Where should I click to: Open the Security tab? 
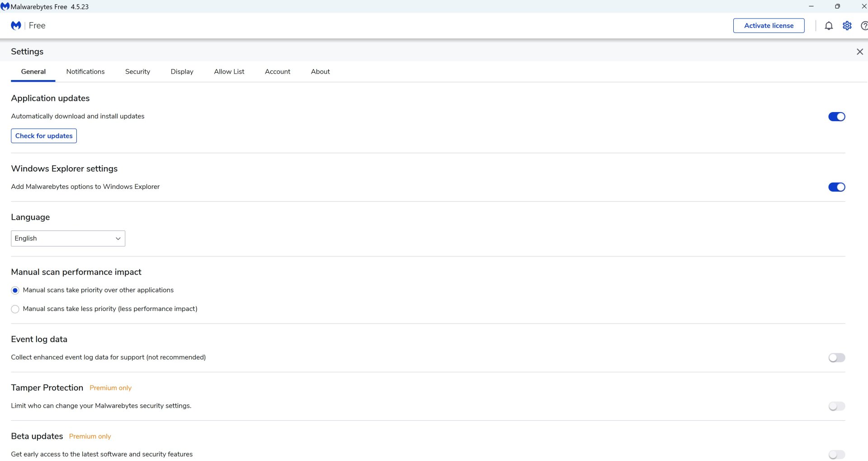point(137,72)
